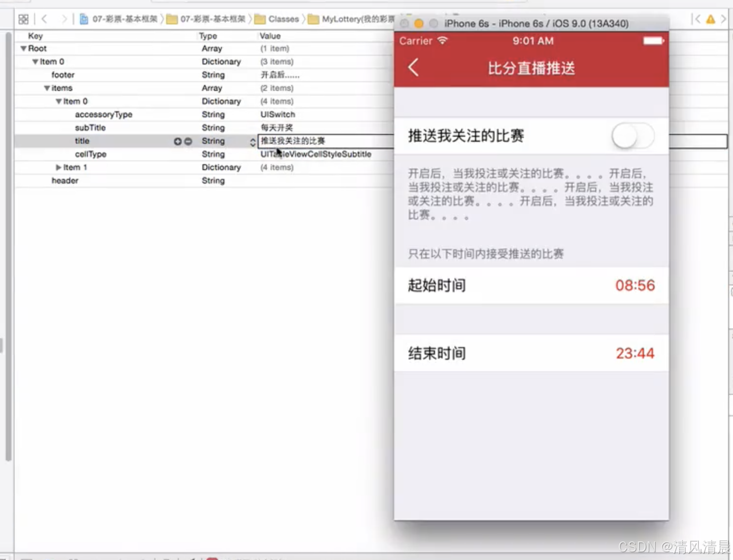Click the plist file icon in the breadcrumb

click(x=84, y=19)
